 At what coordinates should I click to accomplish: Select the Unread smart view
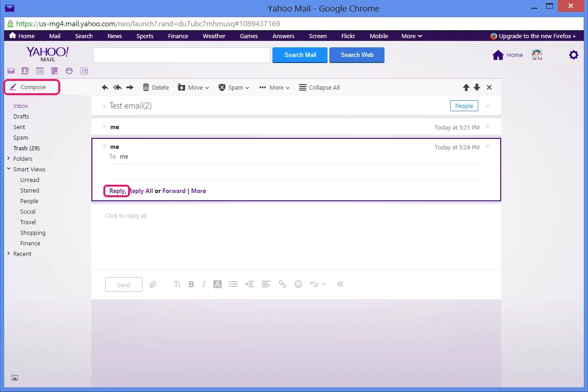(30, 180)
